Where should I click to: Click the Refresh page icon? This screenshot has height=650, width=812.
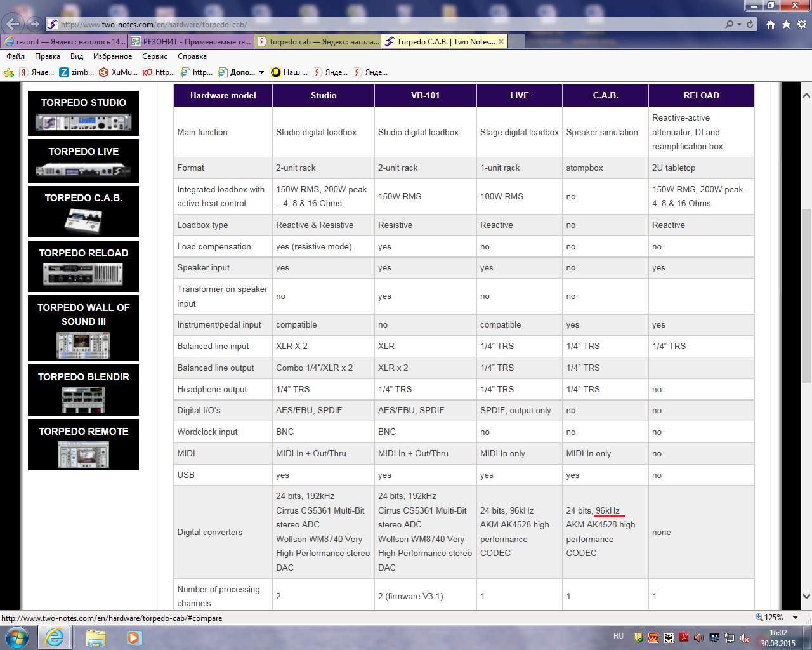click(x=750, y=24)
